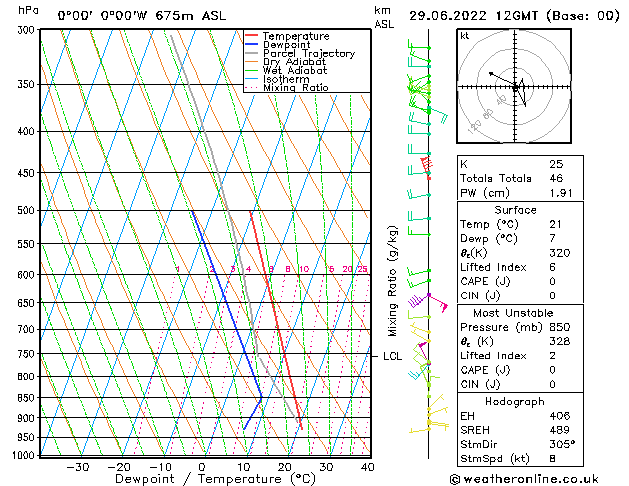Click the gray Parcel Trajectory swatch in legend
This screenshot has height=486, width=629.
[251, 53]
